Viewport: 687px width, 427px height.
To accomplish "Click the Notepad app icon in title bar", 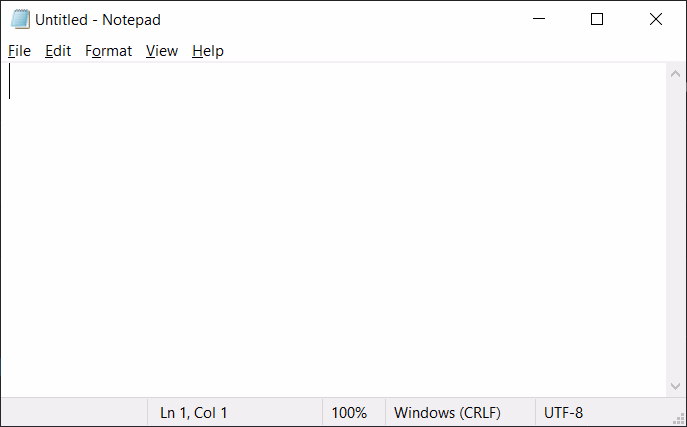I will click(x=20, y=19).
